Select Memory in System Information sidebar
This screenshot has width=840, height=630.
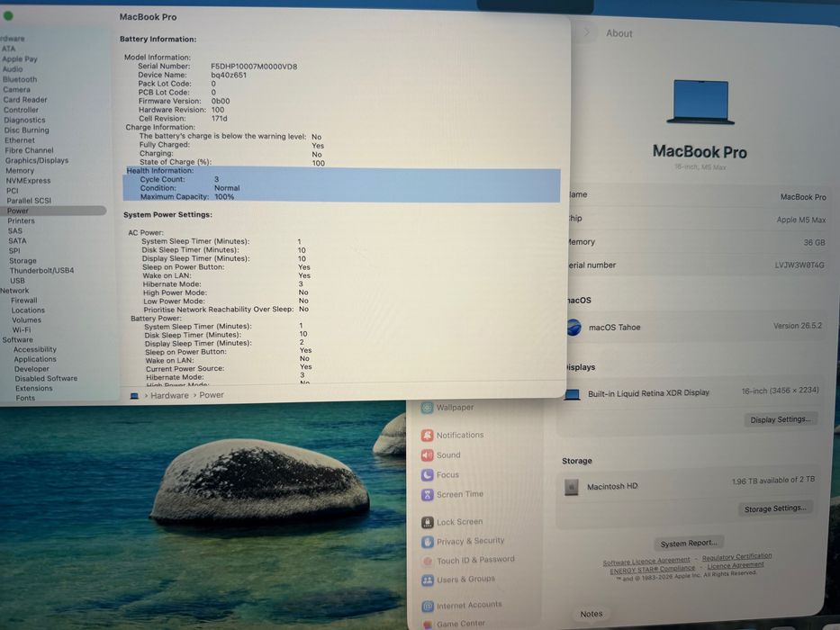pyautogui.click(x=20, y=170)
